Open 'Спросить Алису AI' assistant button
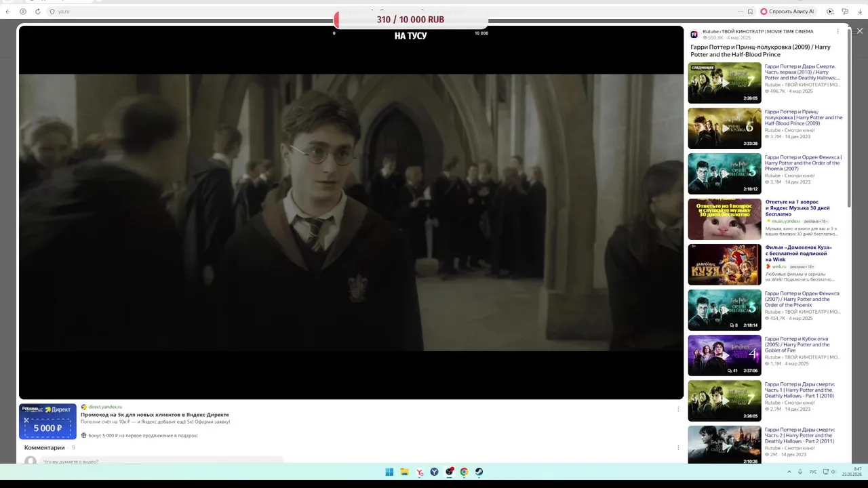The image size is (868, 488). [x=787, y=12]
